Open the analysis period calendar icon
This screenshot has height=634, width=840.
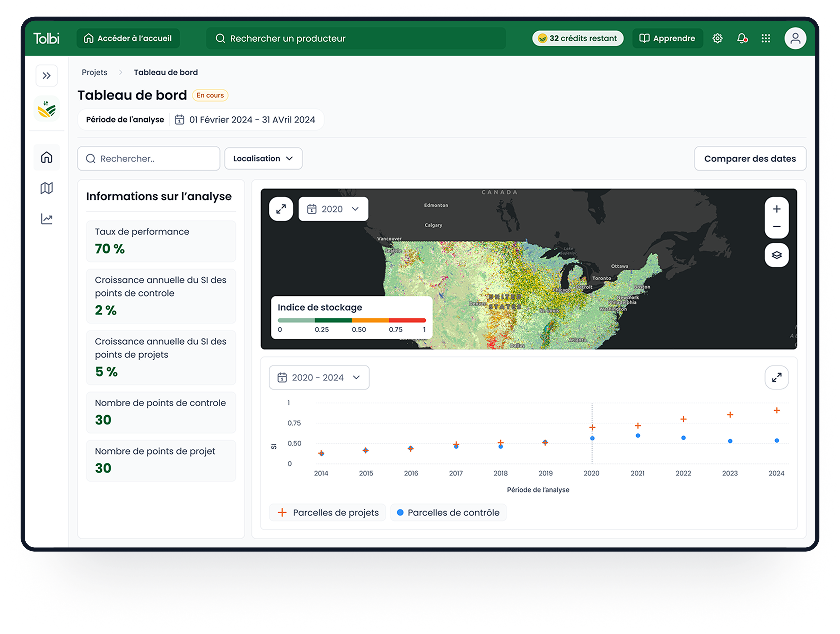pyautogui.click(x=179, y=120)
